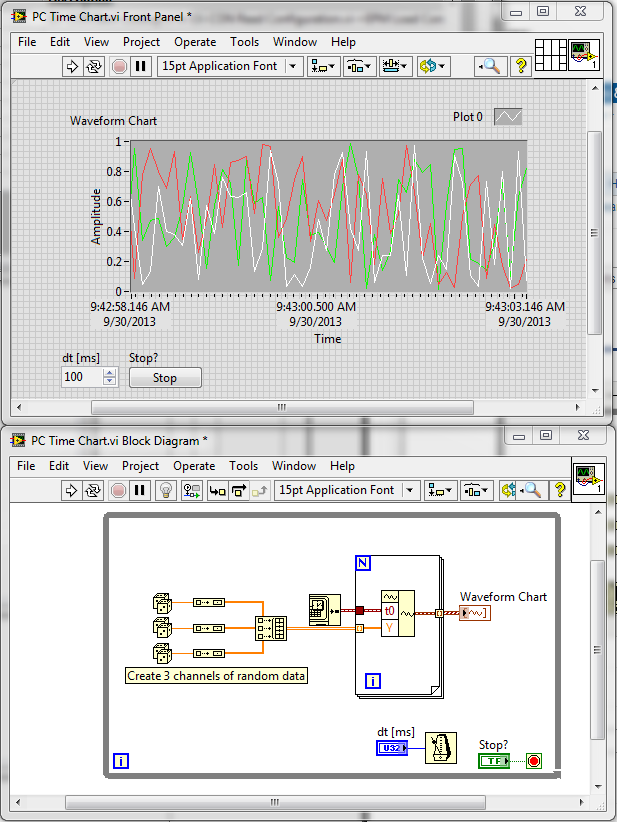Click While Loop conditional stop terminal
Screen dimensions: 617x822
(534, 761)
